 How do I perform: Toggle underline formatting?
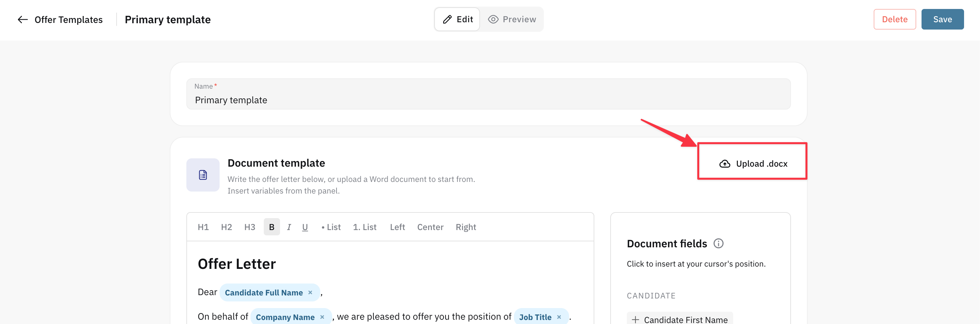click(305, 227)
